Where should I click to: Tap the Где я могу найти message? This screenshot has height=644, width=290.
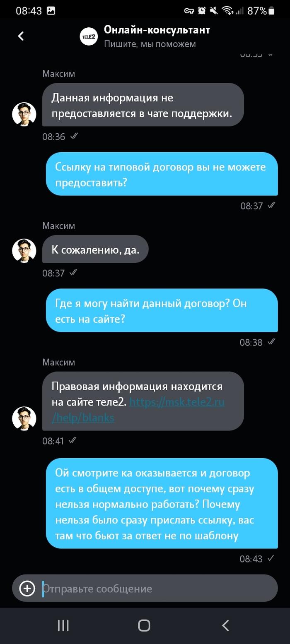pyautogui.click(x=162, y=310)
